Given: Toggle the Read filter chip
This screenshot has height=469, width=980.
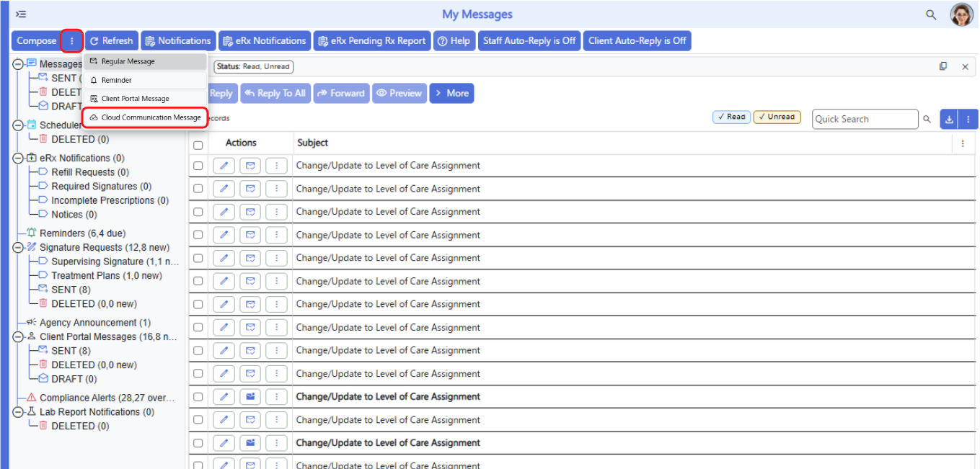Looking at the screenshot, I should click(731, 117).
